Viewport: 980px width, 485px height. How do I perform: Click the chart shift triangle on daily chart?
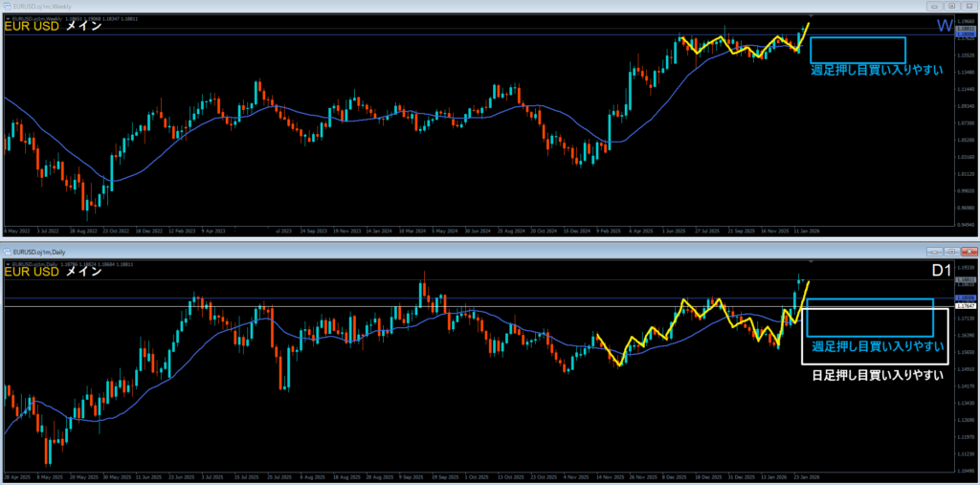[812, 260]
